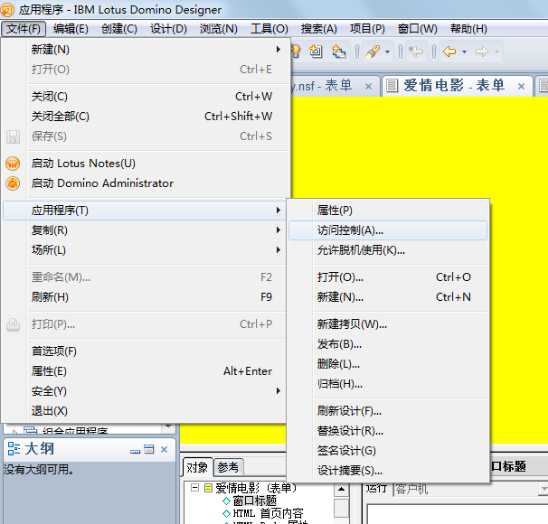Expand the 应用程序(T) submenu
Viewport: 548px width, 524px height.
(146, 210)
